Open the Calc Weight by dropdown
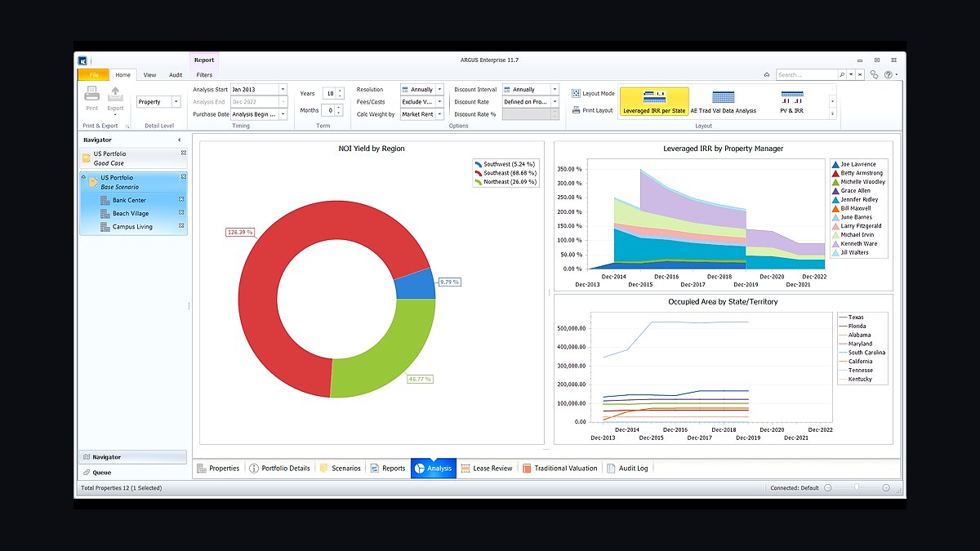 click(439, 114)
